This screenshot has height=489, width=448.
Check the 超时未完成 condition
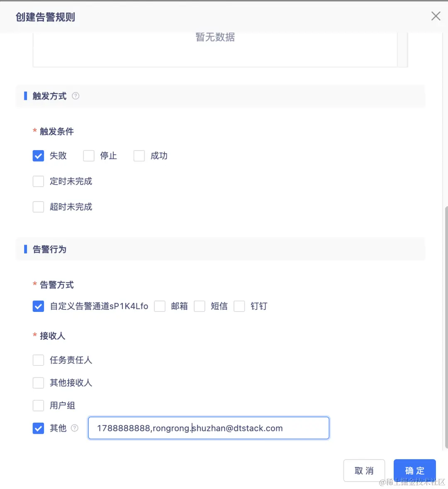pyautogui.click(x=38, y=207)
